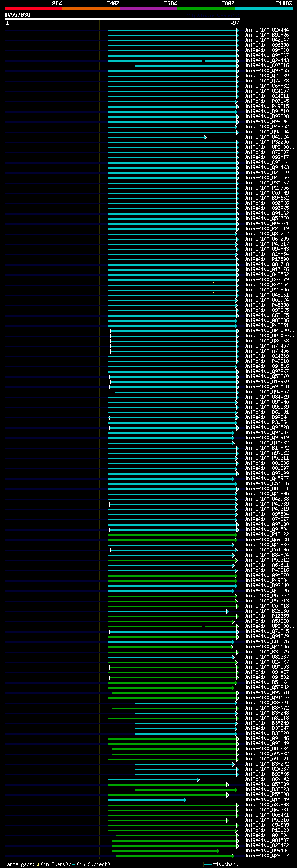Click the white query sequence bar
297x868 pixels.
123,19
